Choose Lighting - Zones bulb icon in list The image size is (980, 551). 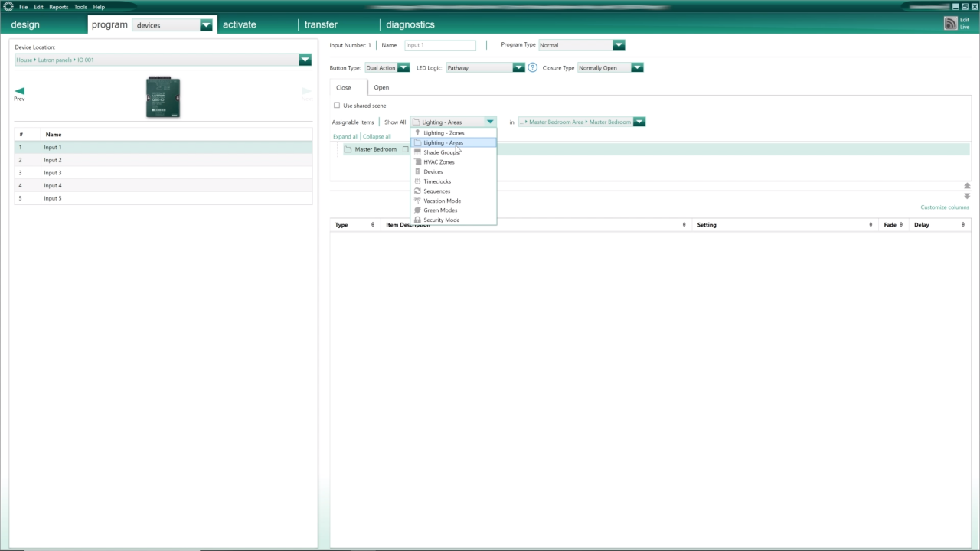[x=417, y=133]
